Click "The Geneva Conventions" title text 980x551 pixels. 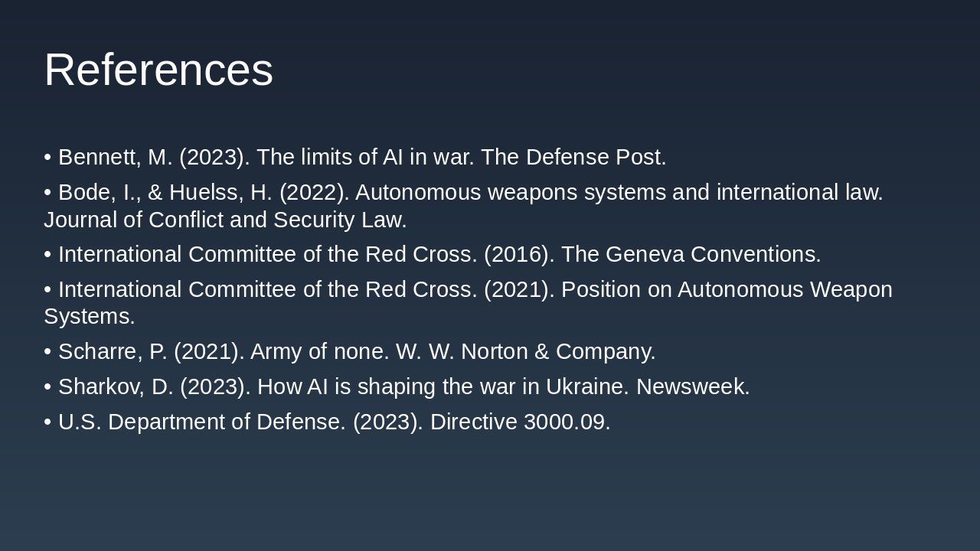(x=691, y=254)
